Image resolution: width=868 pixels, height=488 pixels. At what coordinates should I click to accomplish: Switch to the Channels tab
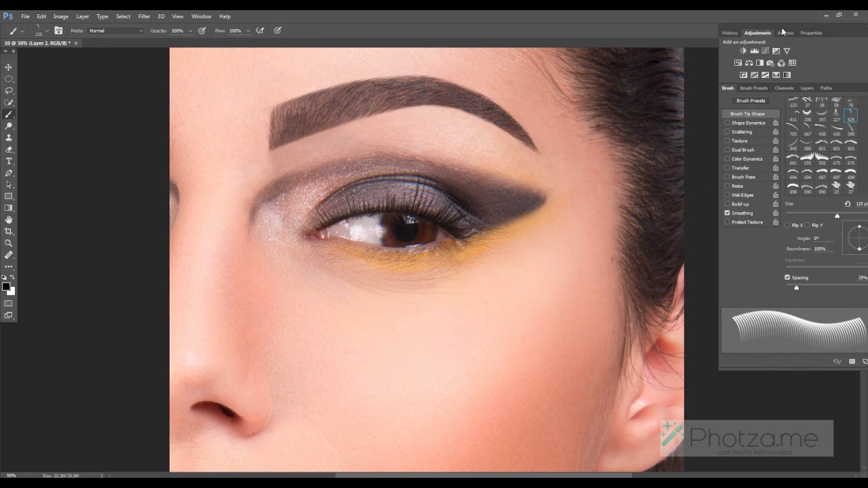[x=784, y=88]
